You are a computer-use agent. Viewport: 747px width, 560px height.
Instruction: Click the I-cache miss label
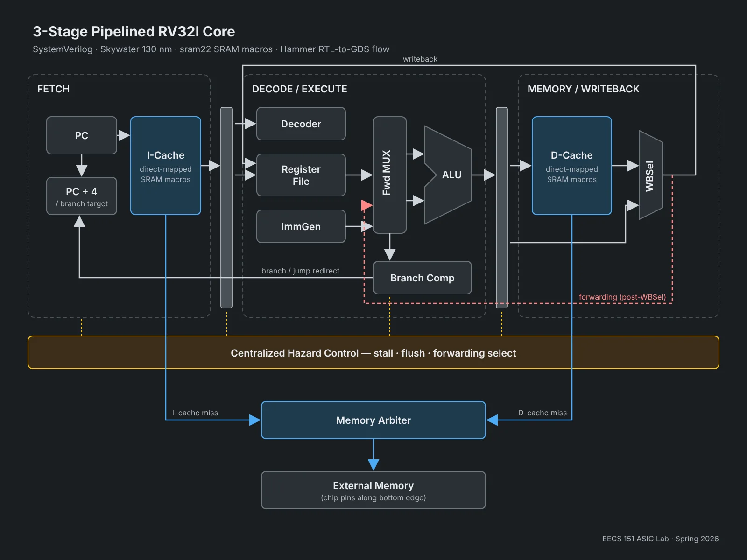point(195,413)
